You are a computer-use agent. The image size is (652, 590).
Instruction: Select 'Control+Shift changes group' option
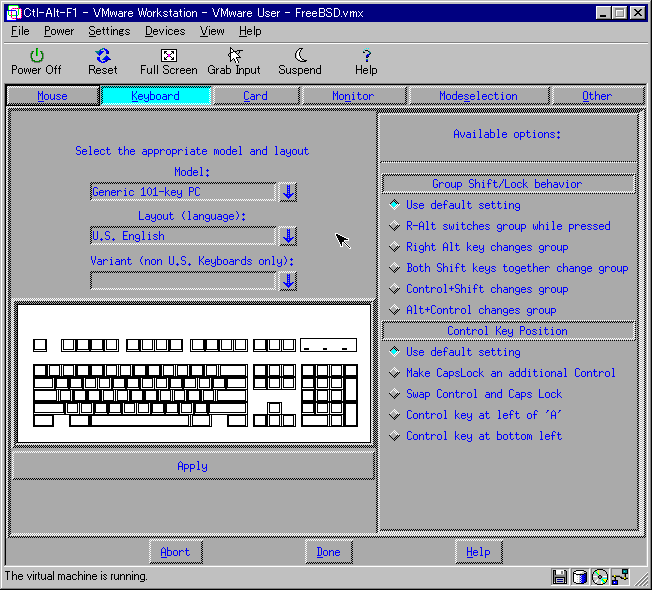pos(394,289)
